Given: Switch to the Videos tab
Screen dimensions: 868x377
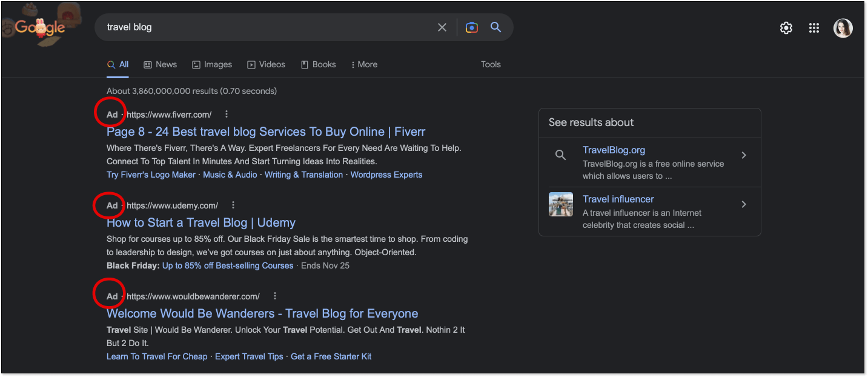Looking at the screenshot, I should click(x=266, y=64).
